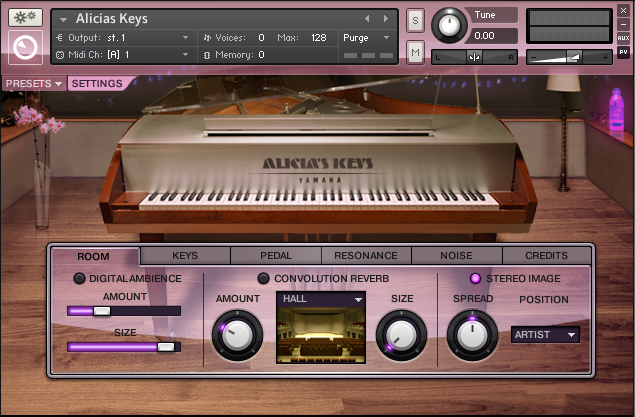Click the instrument options gear icon
Image resolution: width=635 pixels, height=417 pixels.
pos(24,18)
